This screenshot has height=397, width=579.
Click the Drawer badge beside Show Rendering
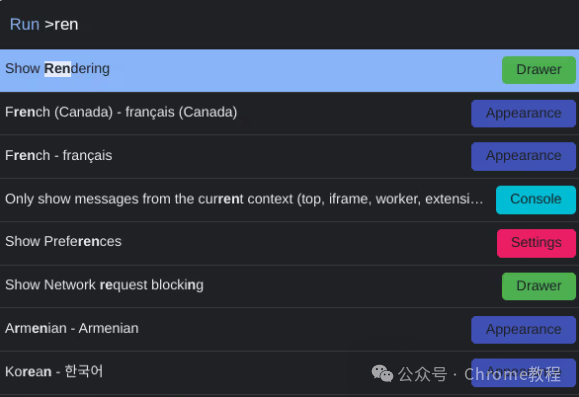coord(539,70)
